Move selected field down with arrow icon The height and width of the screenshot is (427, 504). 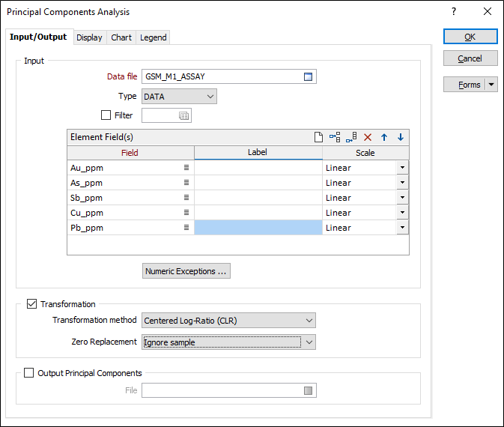pyautogui.click(x=401, y=137)
